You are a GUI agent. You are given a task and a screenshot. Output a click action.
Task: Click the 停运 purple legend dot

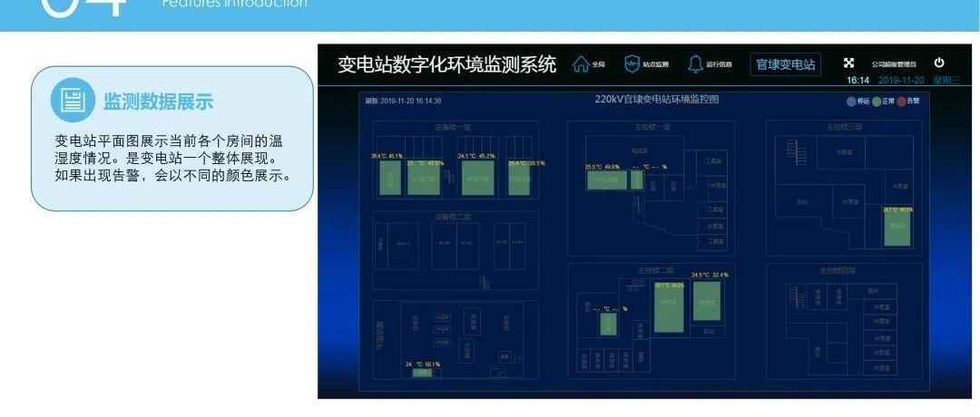pos(851,102)
